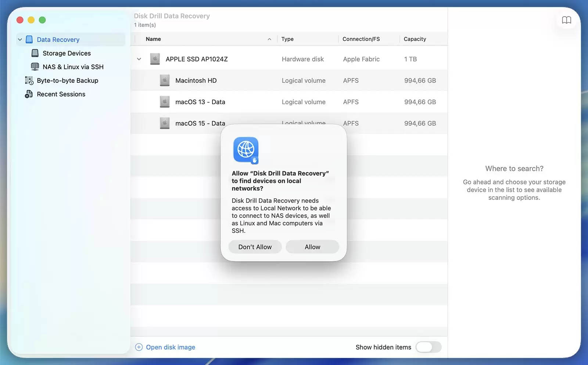Click the Open disk image link
This screenshot has height=365, width=588.
click(x=171, y=347)
